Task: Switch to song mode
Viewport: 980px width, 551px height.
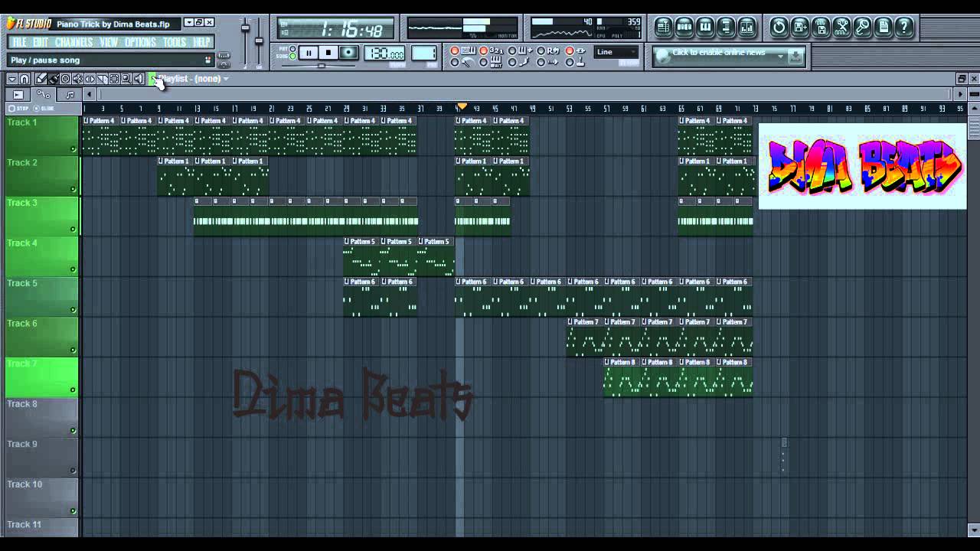Action: click(293, 57)
